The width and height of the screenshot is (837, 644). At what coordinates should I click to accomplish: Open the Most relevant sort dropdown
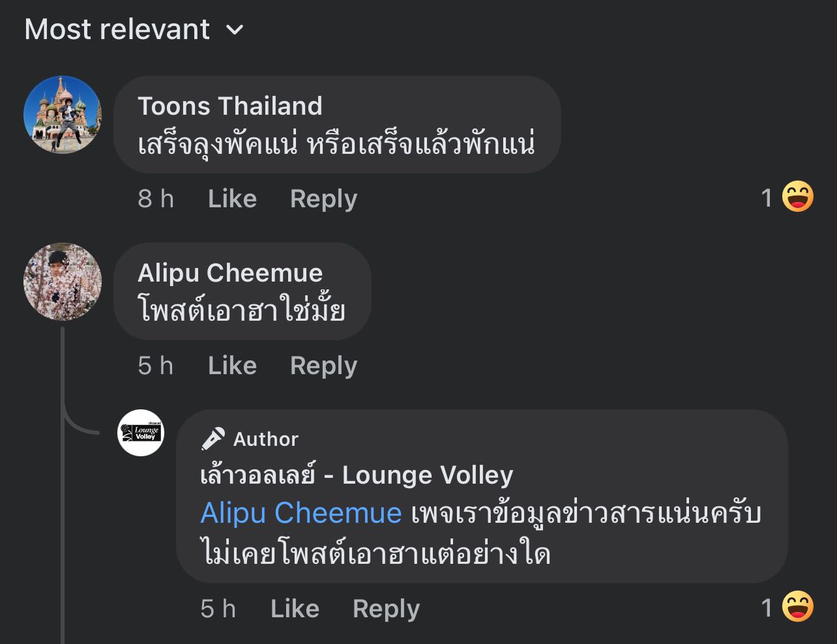coord(117,29)
